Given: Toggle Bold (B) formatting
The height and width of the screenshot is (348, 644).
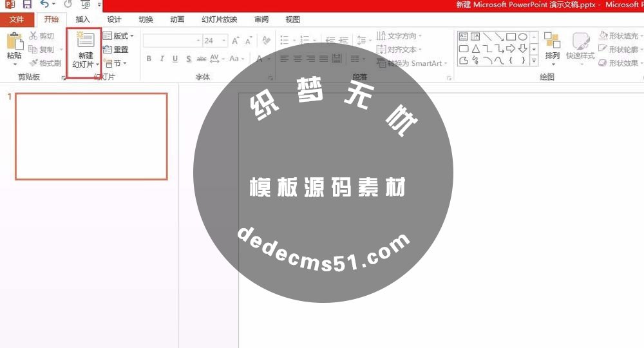Looking at the screenshot, I should (149, 59).
